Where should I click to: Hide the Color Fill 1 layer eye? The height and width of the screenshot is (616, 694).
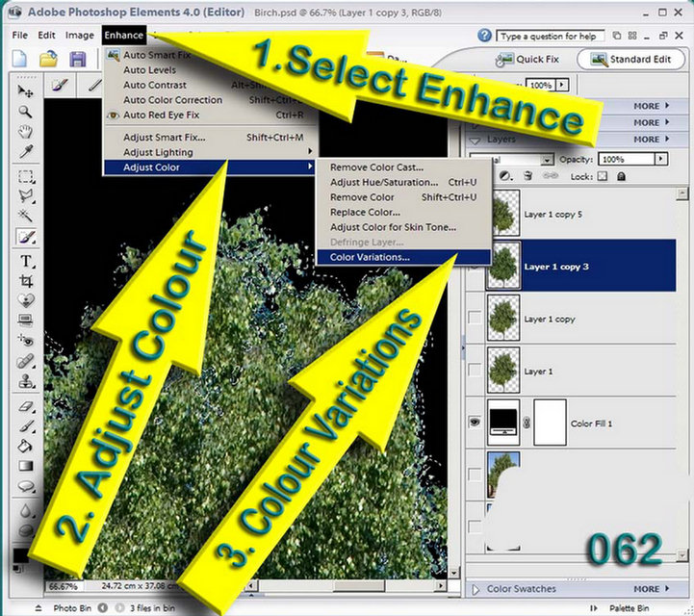pos(475,423)
